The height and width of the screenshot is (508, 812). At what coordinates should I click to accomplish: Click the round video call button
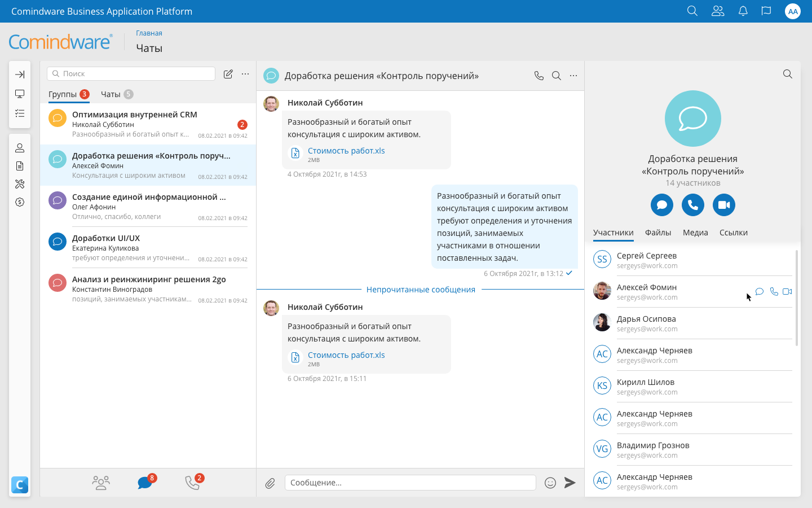(724, 205)
